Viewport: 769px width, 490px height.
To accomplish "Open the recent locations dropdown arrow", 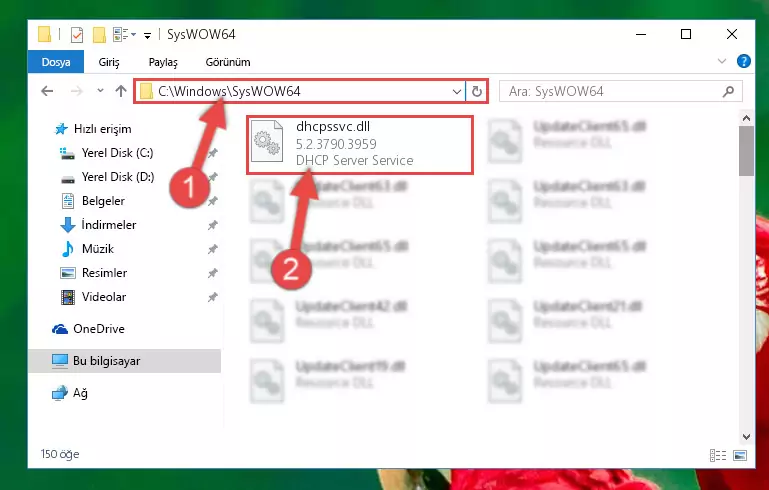I will [x=100, y=91].
